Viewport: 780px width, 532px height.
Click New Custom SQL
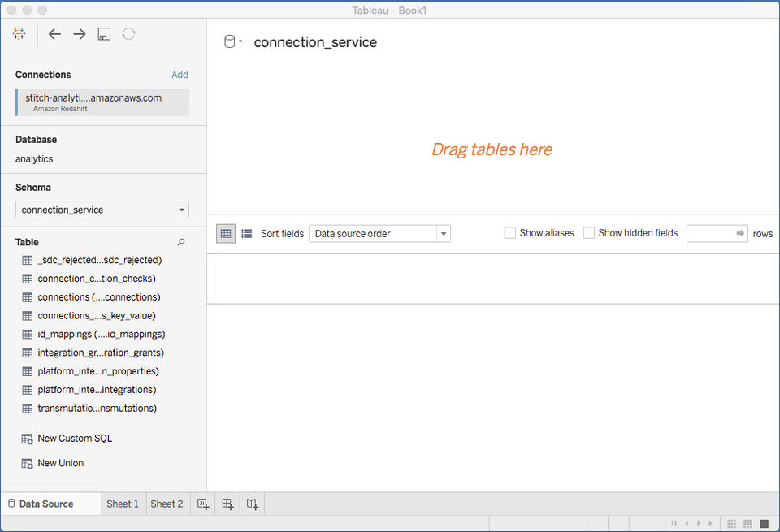tap(75, 439)
